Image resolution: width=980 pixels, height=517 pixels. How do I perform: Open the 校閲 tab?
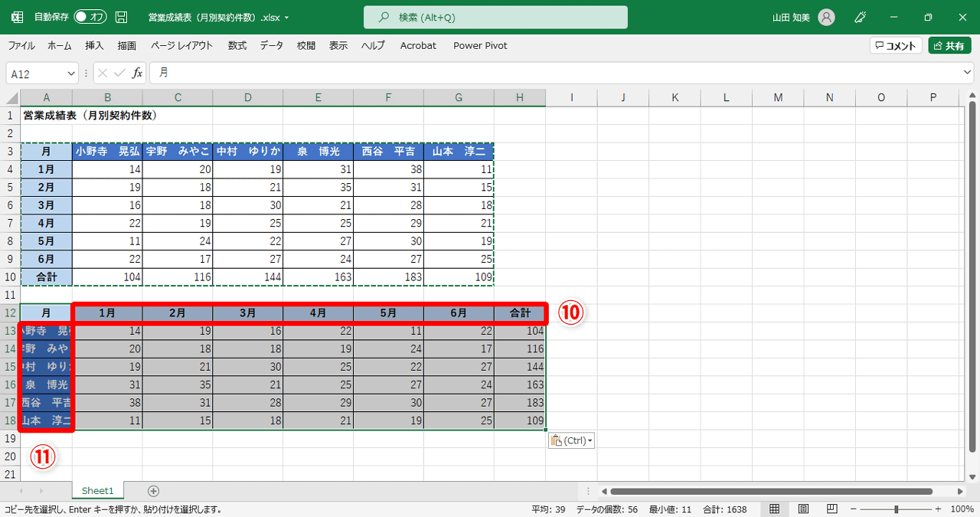click(x=306, y=46)
